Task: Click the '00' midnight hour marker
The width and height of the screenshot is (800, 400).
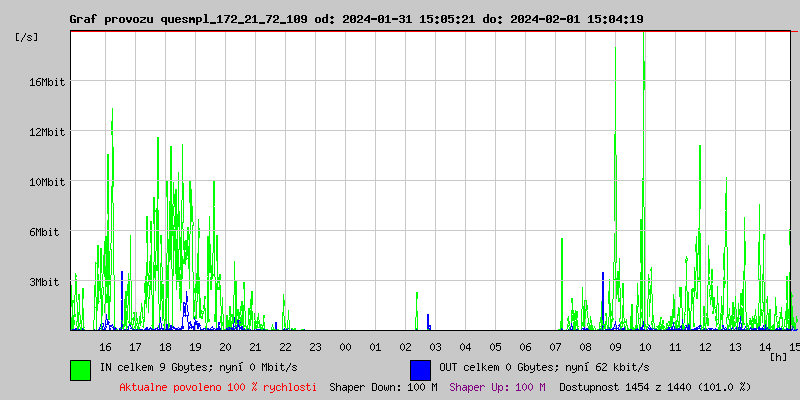Action: click(345, 346)
